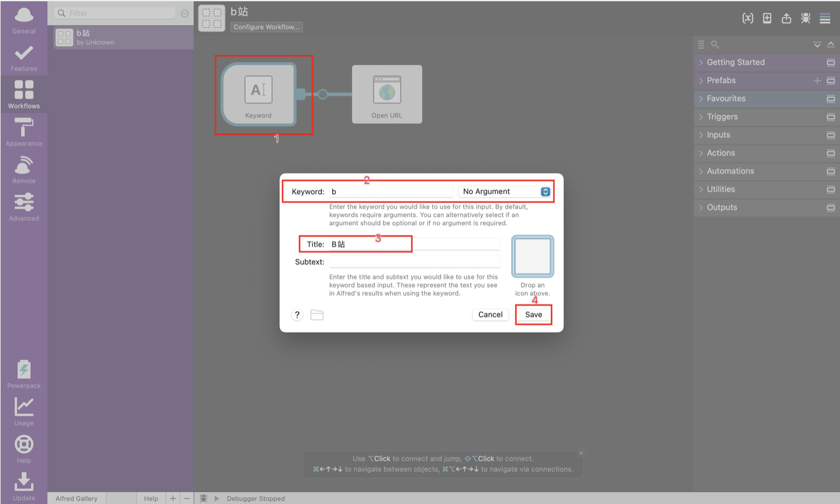Click the workflow variables [x] icon

(x=748, y=18)
